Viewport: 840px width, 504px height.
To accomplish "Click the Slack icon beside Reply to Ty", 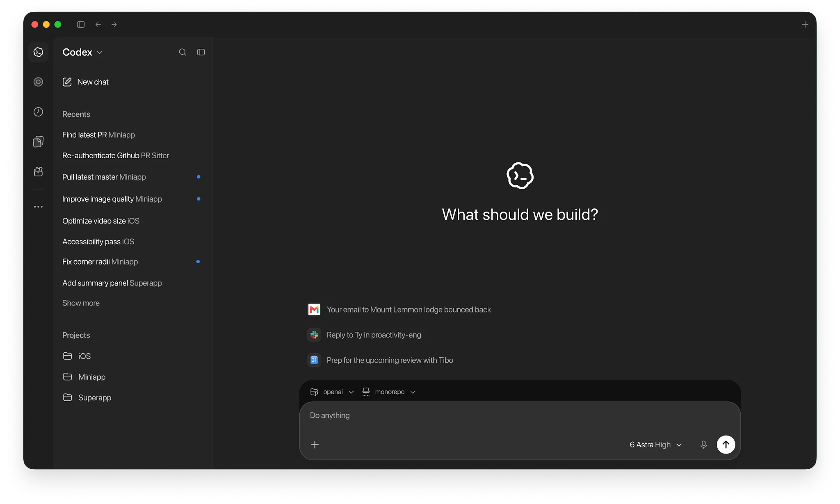I will (314, 335).
